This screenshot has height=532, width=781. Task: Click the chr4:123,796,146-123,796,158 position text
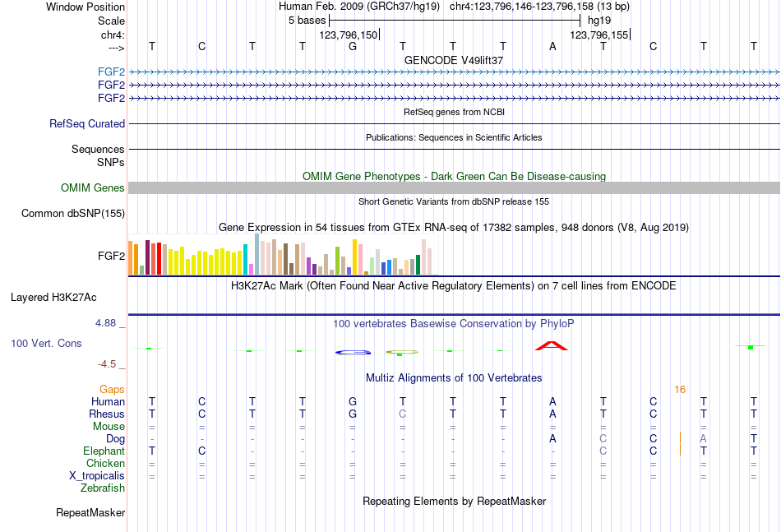click(539, 7)
